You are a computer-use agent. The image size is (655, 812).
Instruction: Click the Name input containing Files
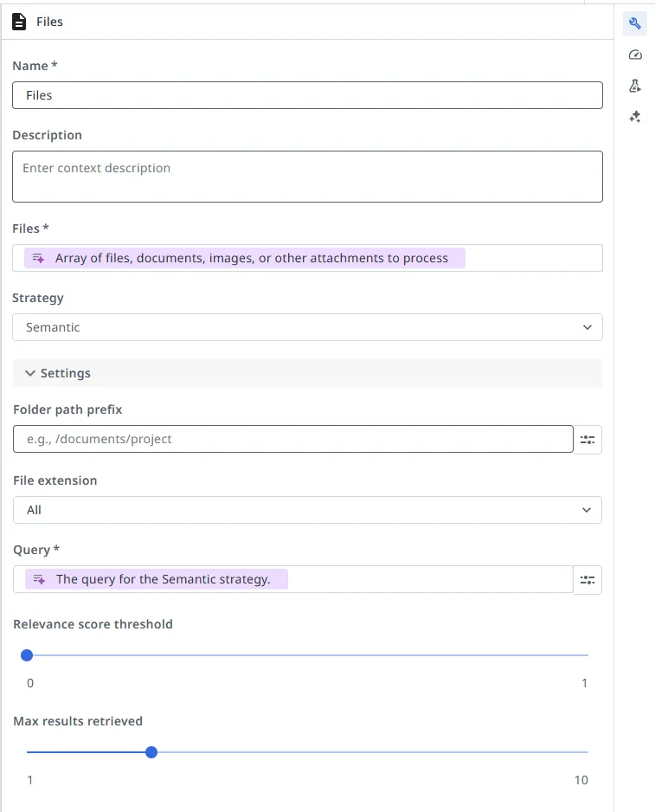point(307,95)
